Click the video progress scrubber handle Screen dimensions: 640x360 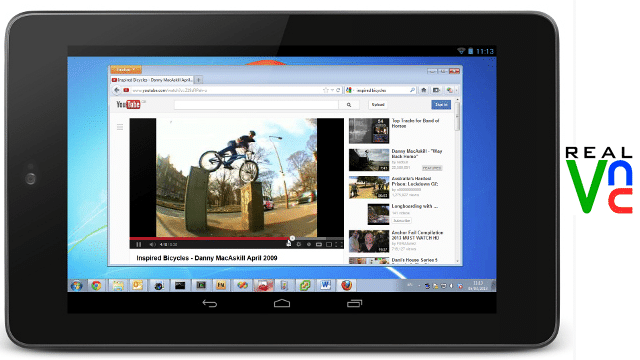click(292, 238)
